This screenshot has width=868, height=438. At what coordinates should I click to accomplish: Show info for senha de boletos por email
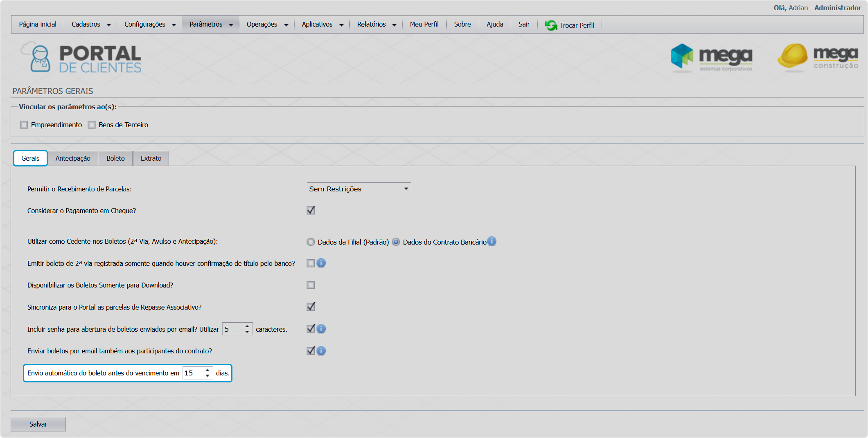[x=321, y=329]
